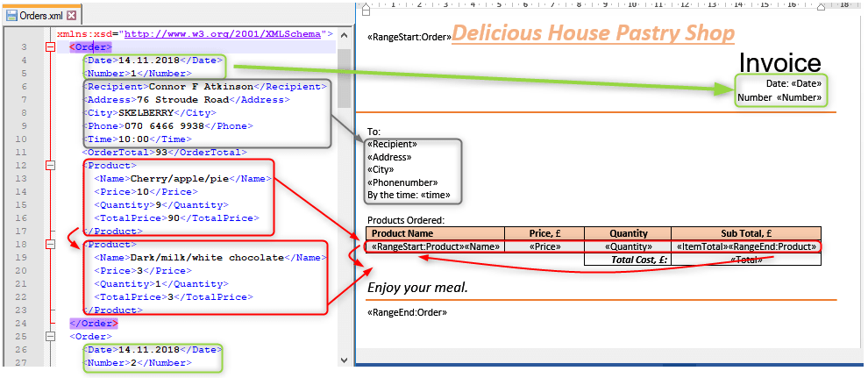The image size is (868, 378).
Task: Collapse the second Order node at line 25
Action: (x=51, y=337)
